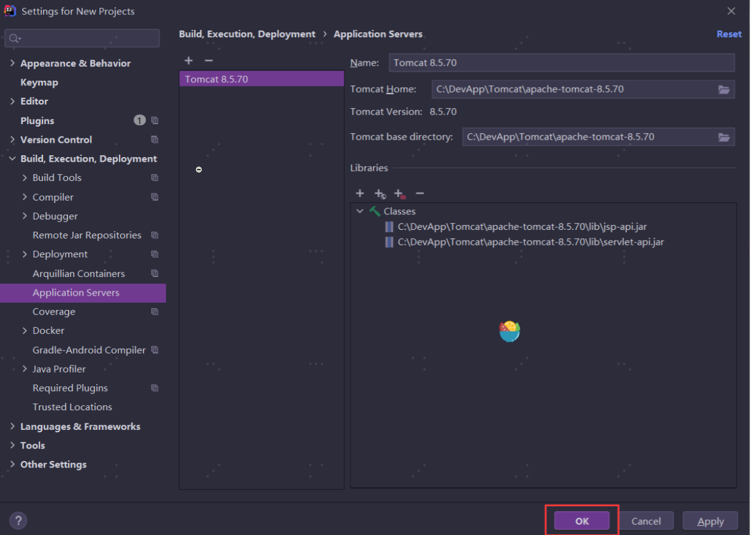The image size is (756, 535).
Task: Open the help question mark button
Action: pyautogui.click(x=19, y=520)
